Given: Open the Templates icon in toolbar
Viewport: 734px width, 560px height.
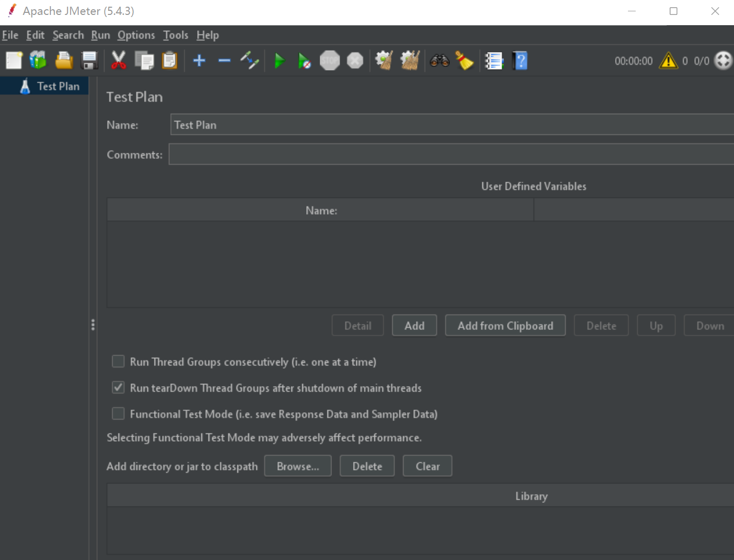Looking at the screenshot, I should coord(38,61).
